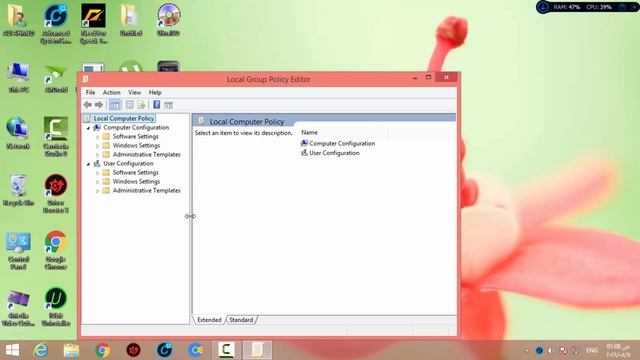Image resolution: width=640 pixels, height=360 pixels.
Task: Expand Software Settings under User Configuration
Action: pyautogui.click(x=98, y=173)
